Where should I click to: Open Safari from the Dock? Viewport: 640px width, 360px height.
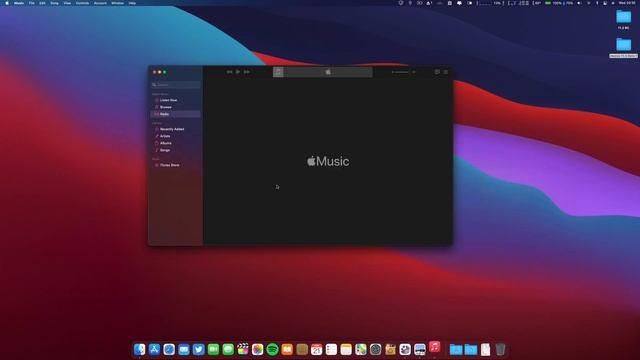(169, 349)
